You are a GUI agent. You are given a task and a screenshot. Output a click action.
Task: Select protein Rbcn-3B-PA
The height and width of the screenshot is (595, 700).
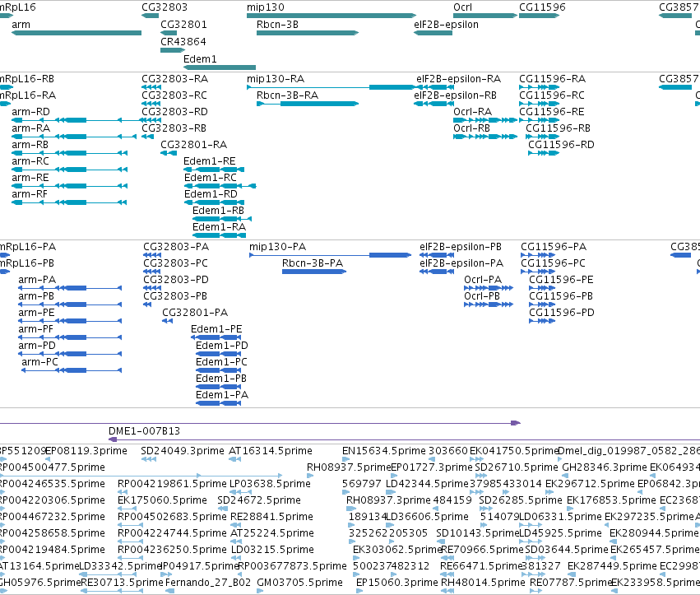coord(314,272)
